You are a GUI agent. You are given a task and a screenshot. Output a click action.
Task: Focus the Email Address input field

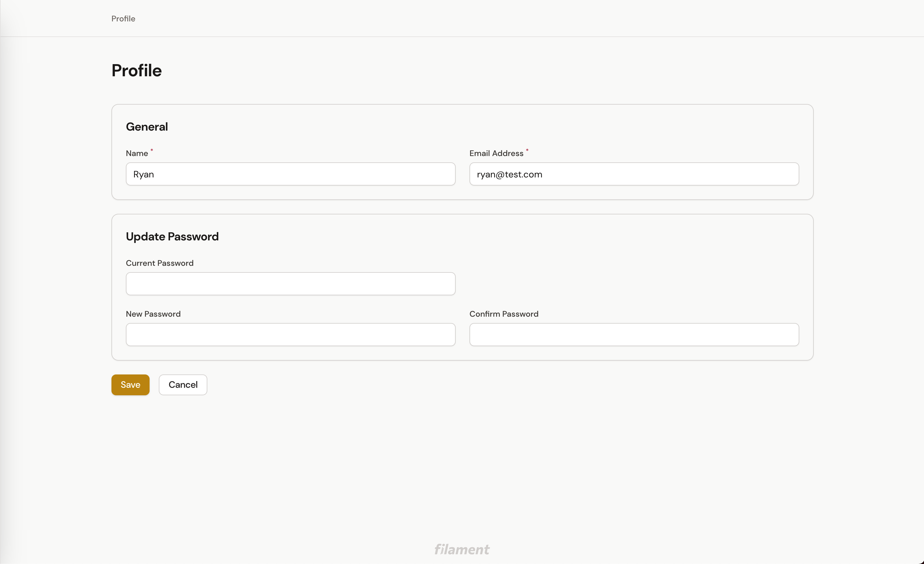(x=634, y=174)
